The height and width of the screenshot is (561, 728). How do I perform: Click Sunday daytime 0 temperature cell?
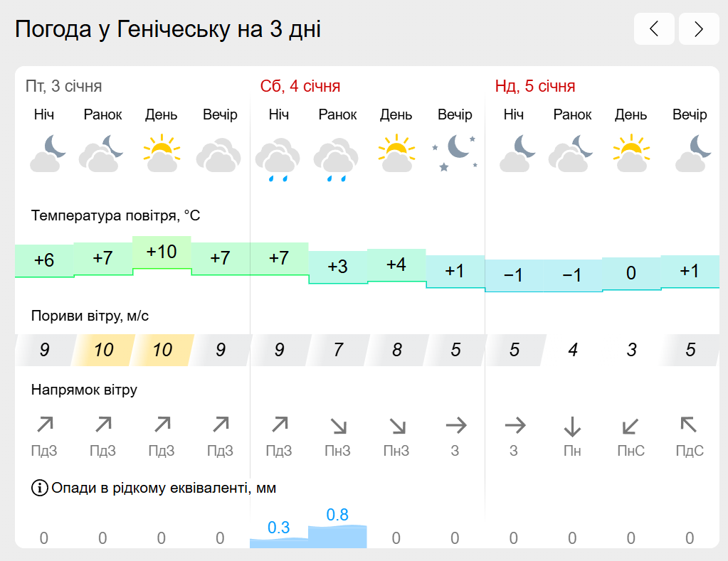[x=631, y=273]
